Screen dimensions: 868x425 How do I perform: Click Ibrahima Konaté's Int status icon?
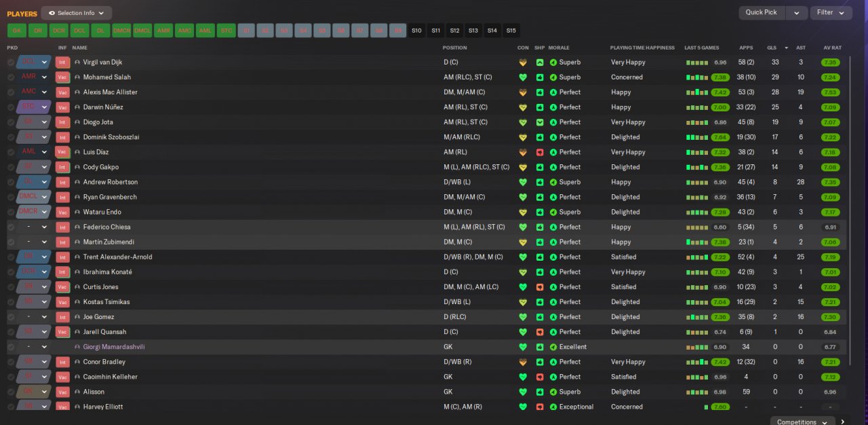click(62, 272)
